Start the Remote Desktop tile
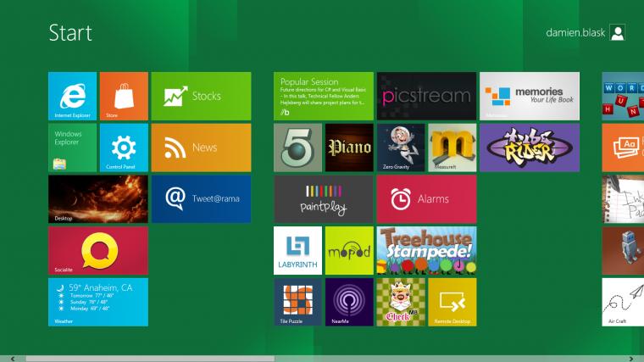The width and height of the screenshot is (644, 362). (452, 302)
